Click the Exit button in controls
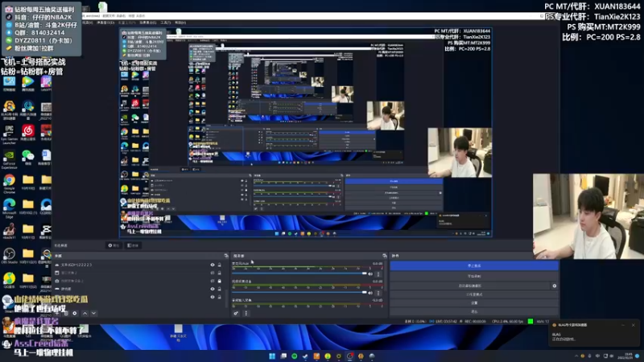The height and width of the screenshot is (362, 644). pos(474,311)
